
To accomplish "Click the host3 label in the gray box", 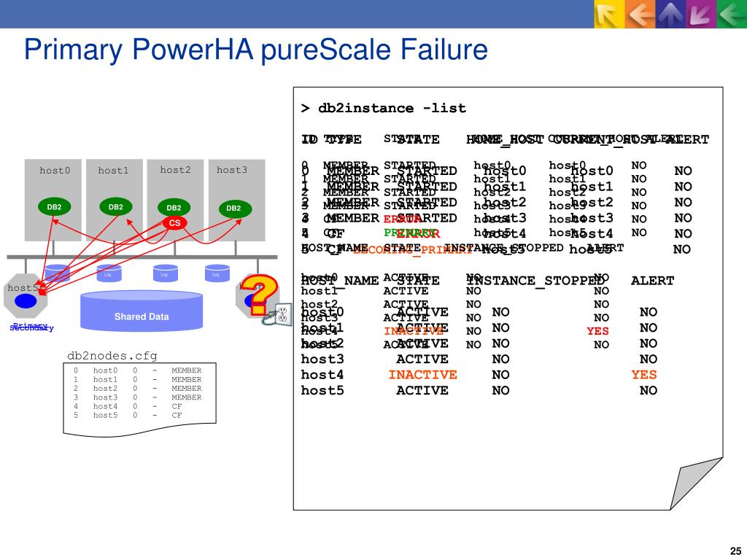I will click(232, 169).
